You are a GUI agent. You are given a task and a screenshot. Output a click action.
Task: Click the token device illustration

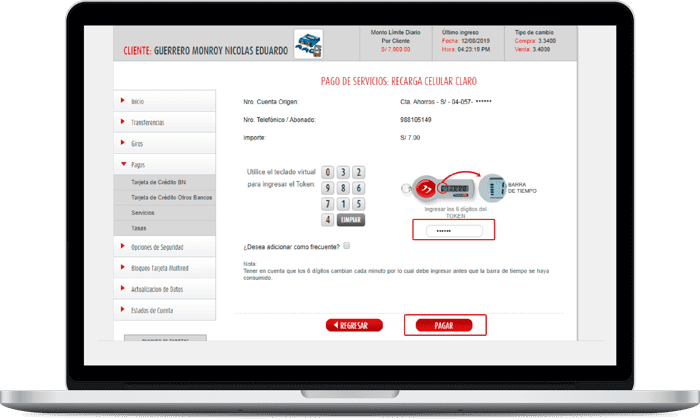[x=437, y=189]
